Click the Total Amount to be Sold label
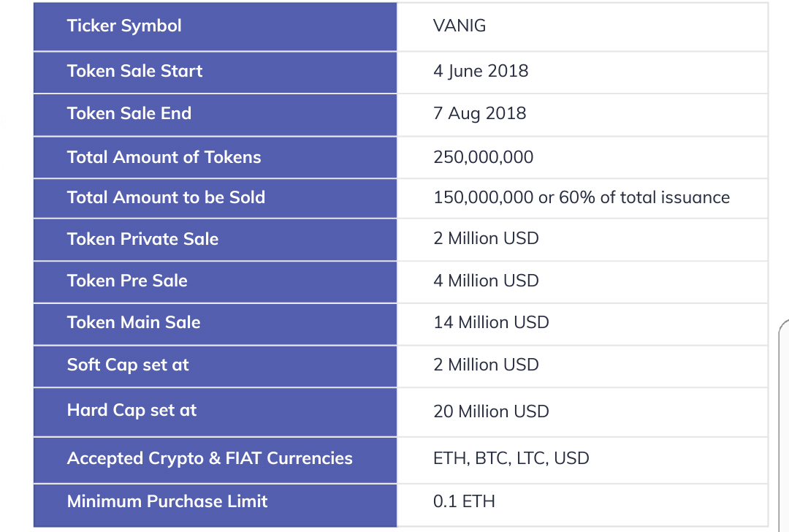The width and height of the screenshot is (789, 532). pyautogui.click(x=166, y=197)
